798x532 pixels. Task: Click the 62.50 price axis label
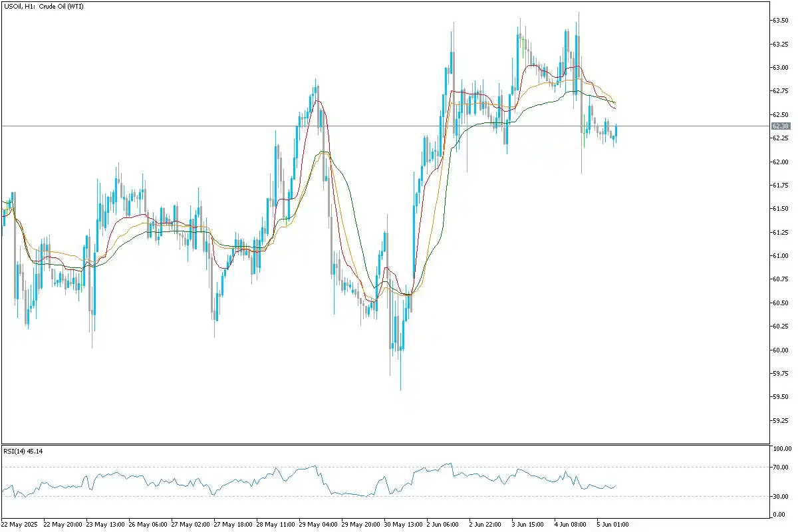[780, 115]
